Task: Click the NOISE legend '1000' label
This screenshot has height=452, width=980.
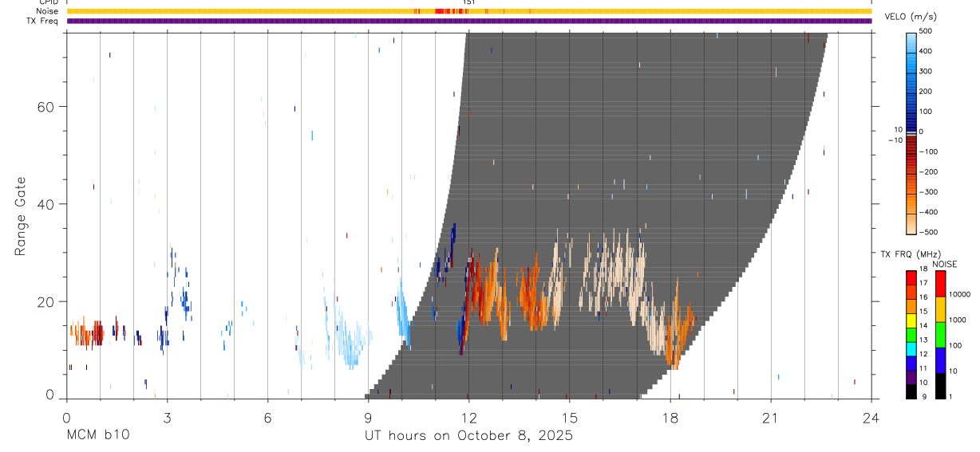Action: (959, 320)
